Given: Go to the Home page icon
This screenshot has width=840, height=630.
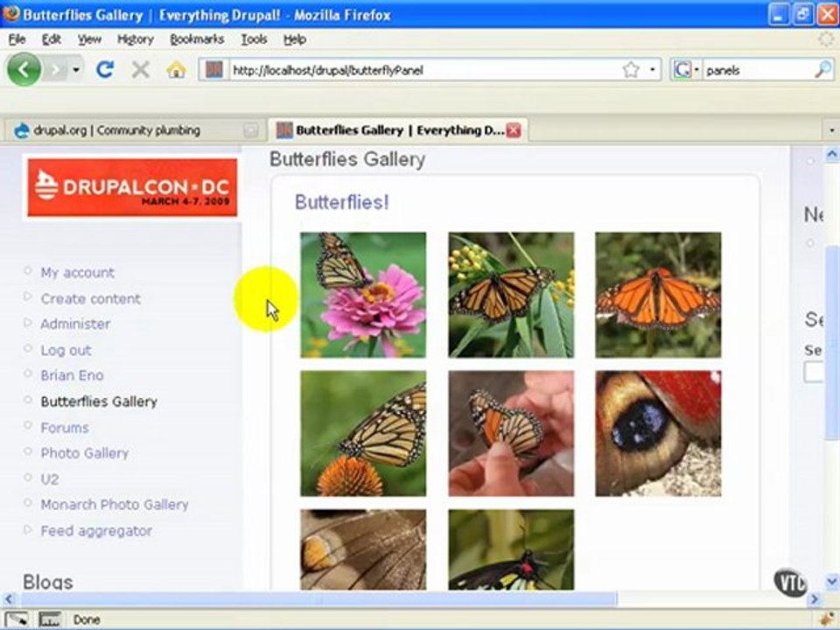Looking at the screenshot, I should 176,70.
